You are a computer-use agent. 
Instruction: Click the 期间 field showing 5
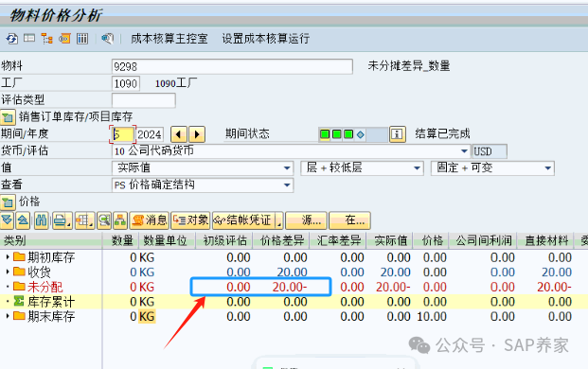coord(123,134)
